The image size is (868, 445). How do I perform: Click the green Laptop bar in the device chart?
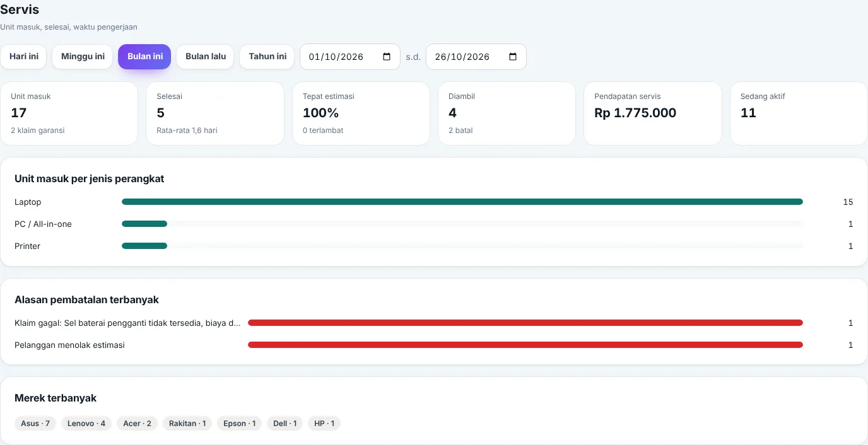[462, 202]
